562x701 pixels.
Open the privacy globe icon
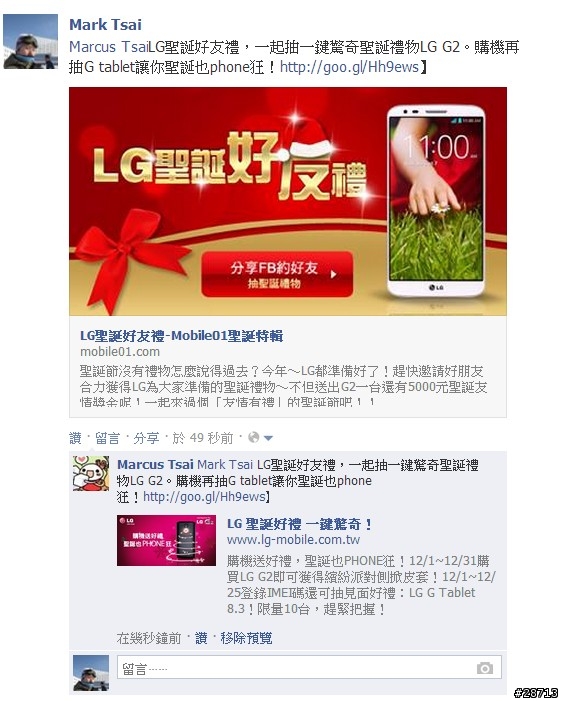254,437
